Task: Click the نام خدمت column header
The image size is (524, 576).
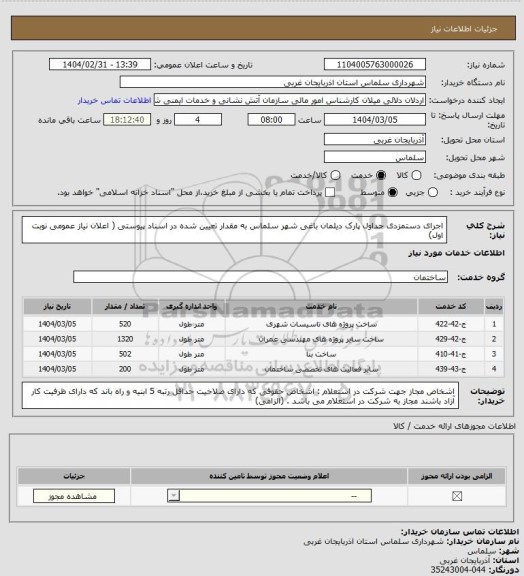Action: pyautogui.click(x=321, y=306)
